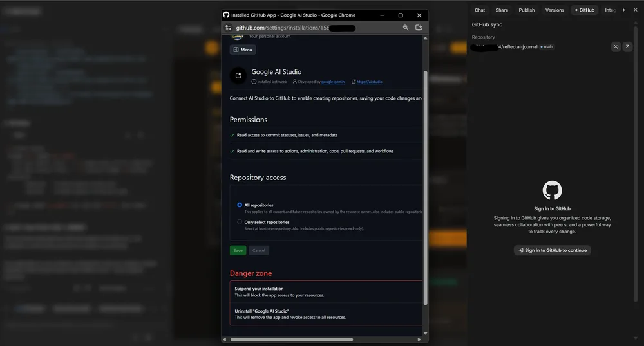Image resolution: width=644 pixels, height=346 pixels.
Task: Click the Read access permission checkmark row
Action: coord(326,135)
